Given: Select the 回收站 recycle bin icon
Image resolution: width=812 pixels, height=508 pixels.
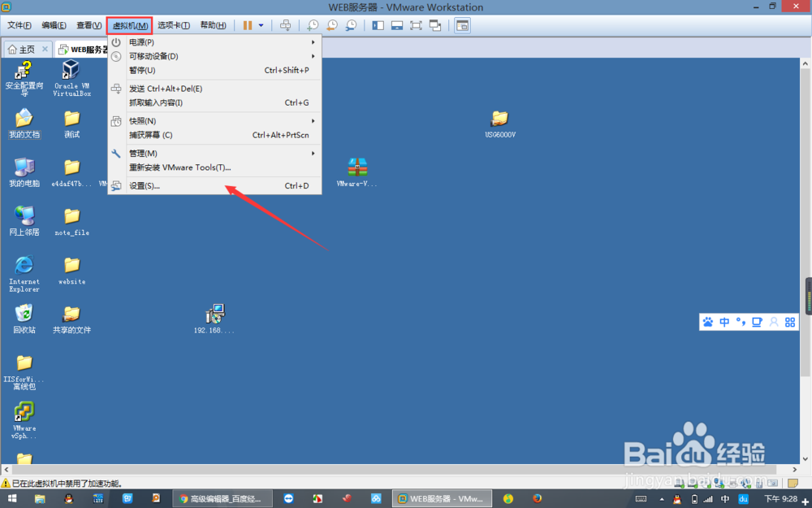Looking at the screenshot, I should [24, 319].
